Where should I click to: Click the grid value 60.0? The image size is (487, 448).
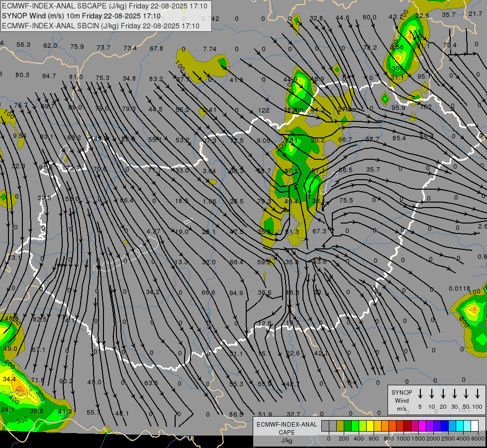[369, 17]
